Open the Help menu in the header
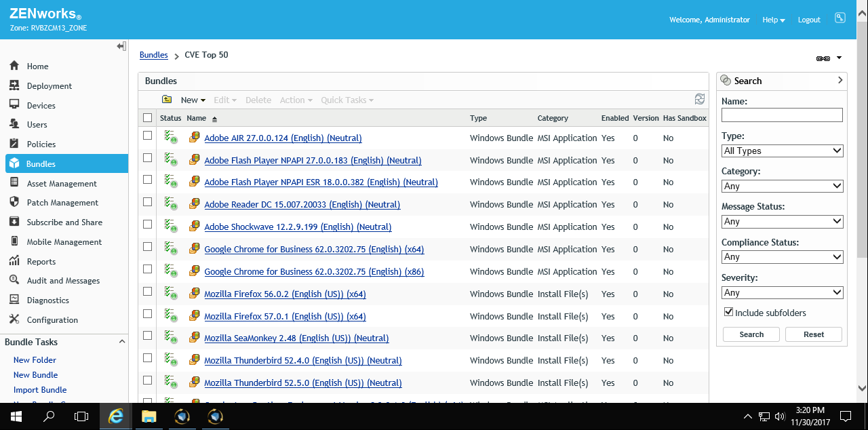Viewport: 868px width, 430px height. 773,20
